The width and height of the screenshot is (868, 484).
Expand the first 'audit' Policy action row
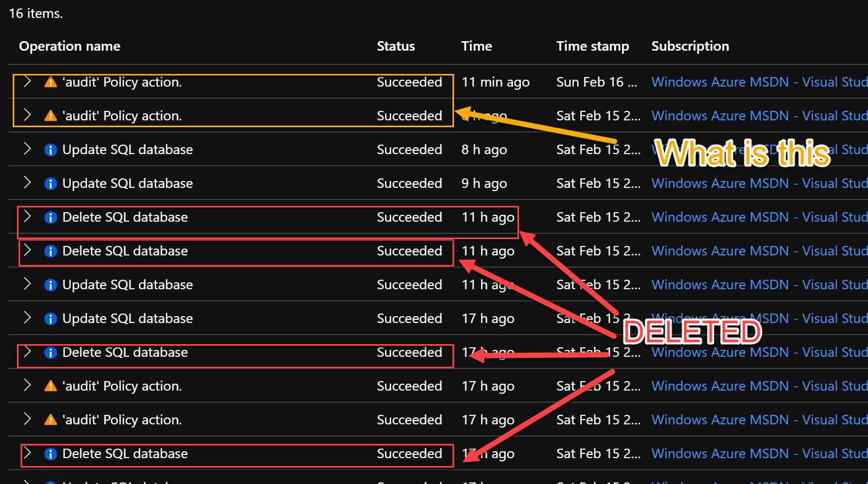point(27,81)
